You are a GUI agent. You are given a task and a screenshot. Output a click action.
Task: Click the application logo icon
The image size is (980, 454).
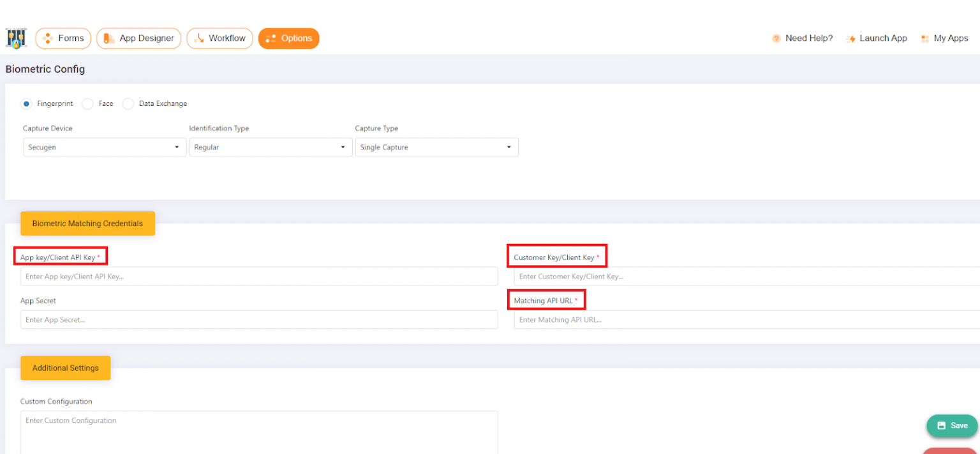tap(16, 38)
